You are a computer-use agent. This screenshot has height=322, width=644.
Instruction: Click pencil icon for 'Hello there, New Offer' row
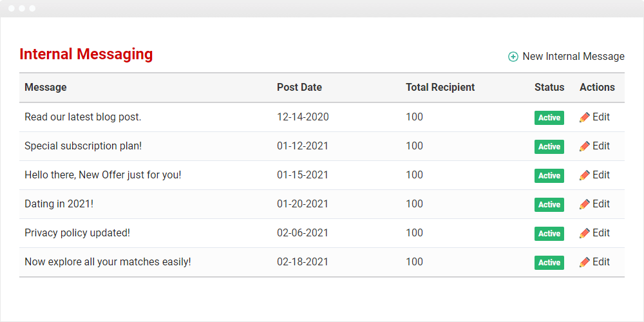585,175
